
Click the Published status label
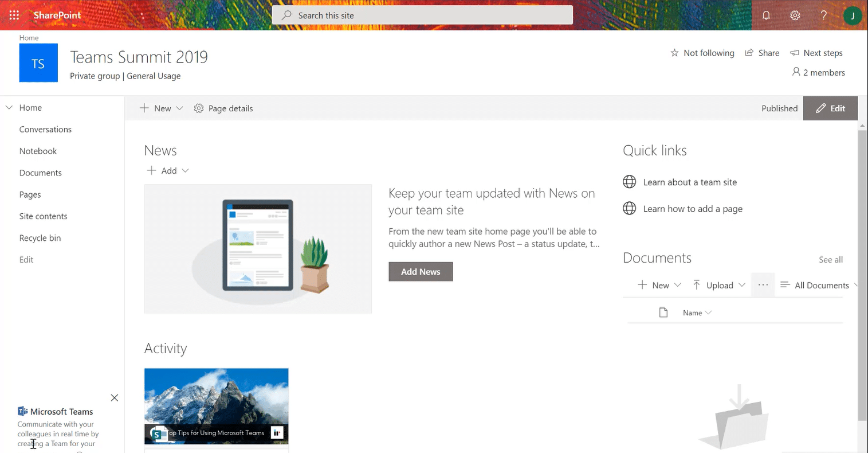(779, 108)
